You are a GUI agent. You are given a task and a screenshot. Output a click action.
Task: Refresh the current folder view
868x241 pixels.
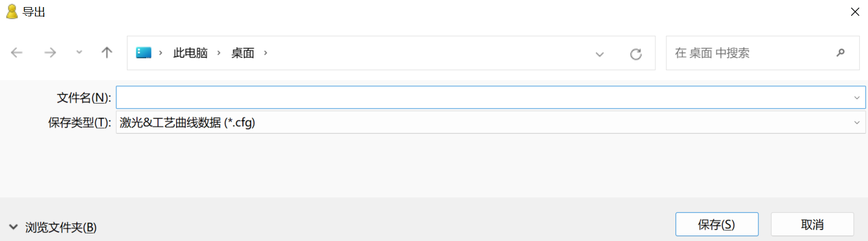coord(636,54)
